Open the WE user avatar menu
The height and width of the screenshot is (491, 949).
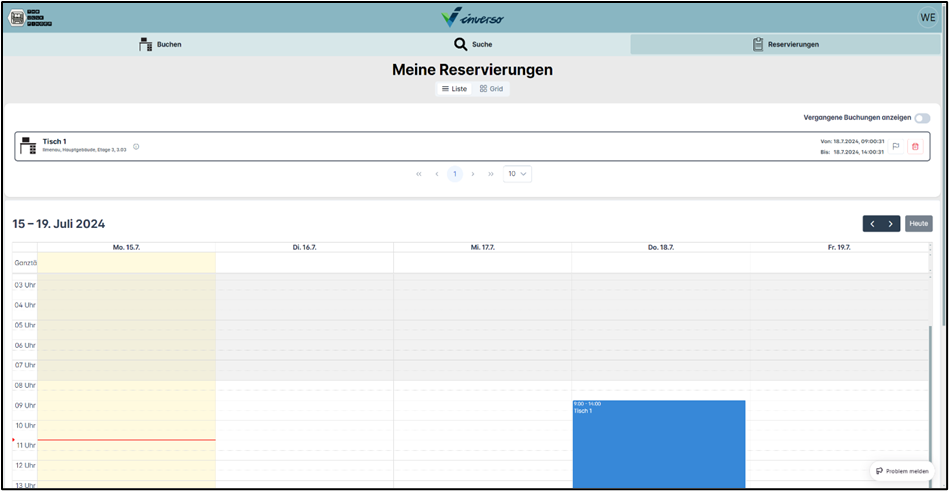pyautogui.click(x=928, y=17)
